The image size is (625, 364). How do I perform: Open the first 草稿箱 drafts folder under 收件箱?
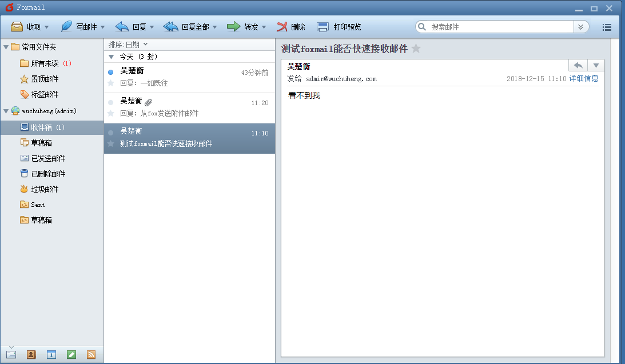[36, 143]
